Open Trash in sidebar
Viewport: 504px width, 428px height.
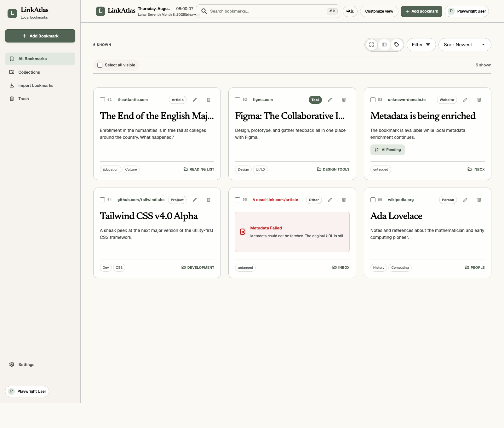[40, 99]
